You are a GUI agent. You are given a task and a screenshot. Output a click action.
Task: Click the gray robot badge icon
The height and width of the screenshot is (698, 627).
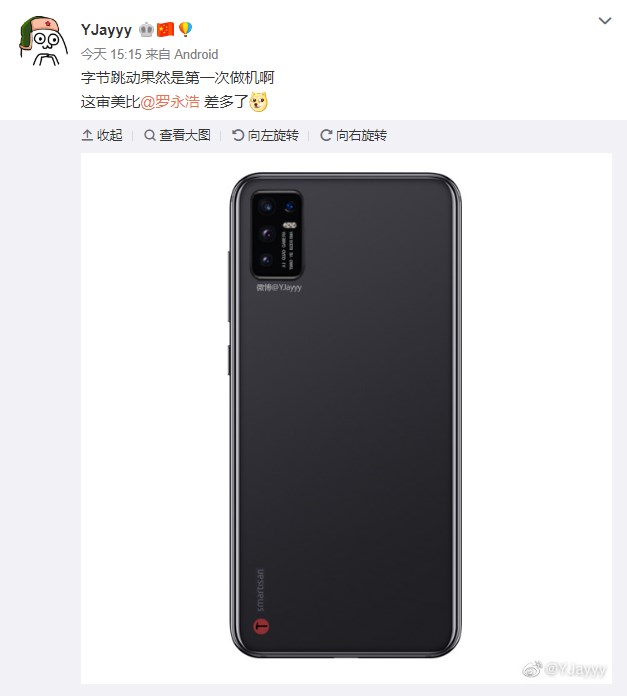click(146, 30)
